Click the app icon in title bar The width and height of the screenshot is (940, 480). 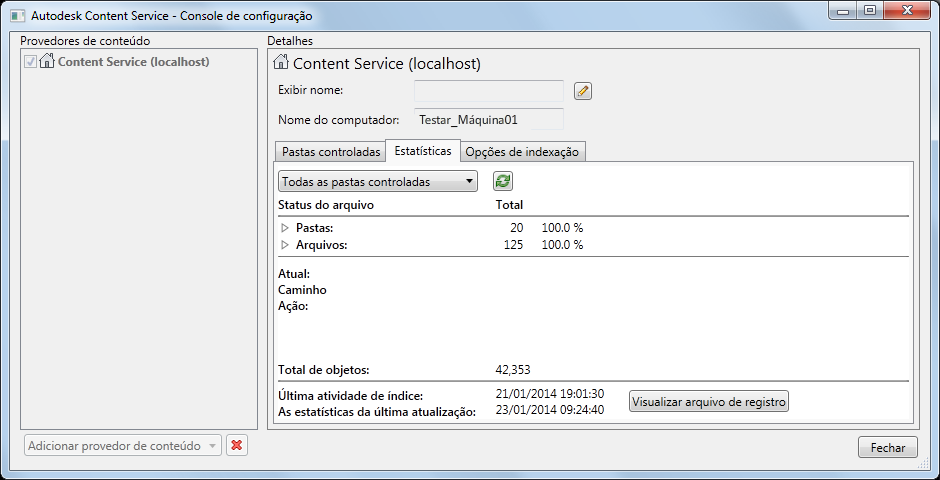(x=18, y=16)
